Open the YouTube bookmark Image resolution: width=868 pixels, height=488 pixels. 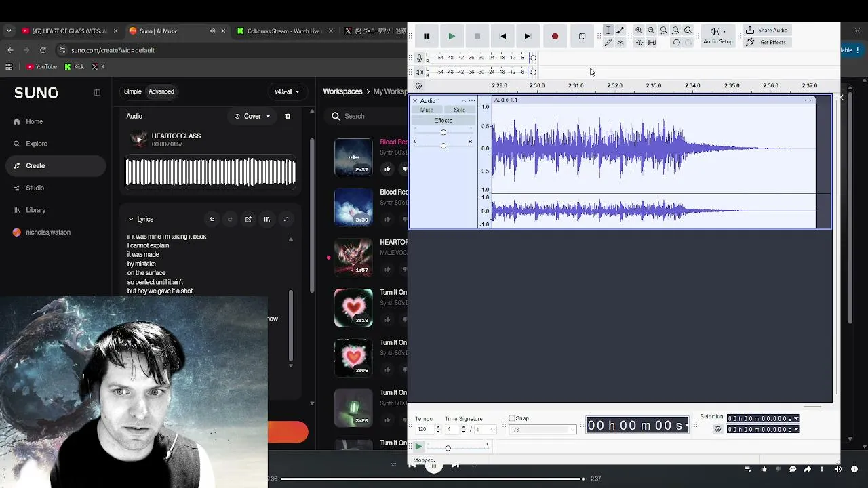tap(41, 66)
